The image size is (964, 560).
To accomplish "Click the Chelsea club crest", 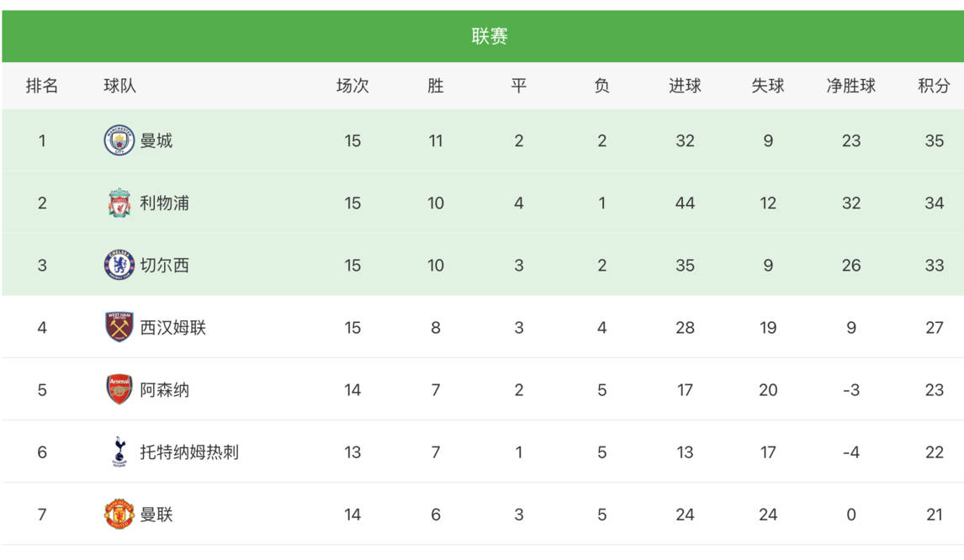I will [119, 265].
